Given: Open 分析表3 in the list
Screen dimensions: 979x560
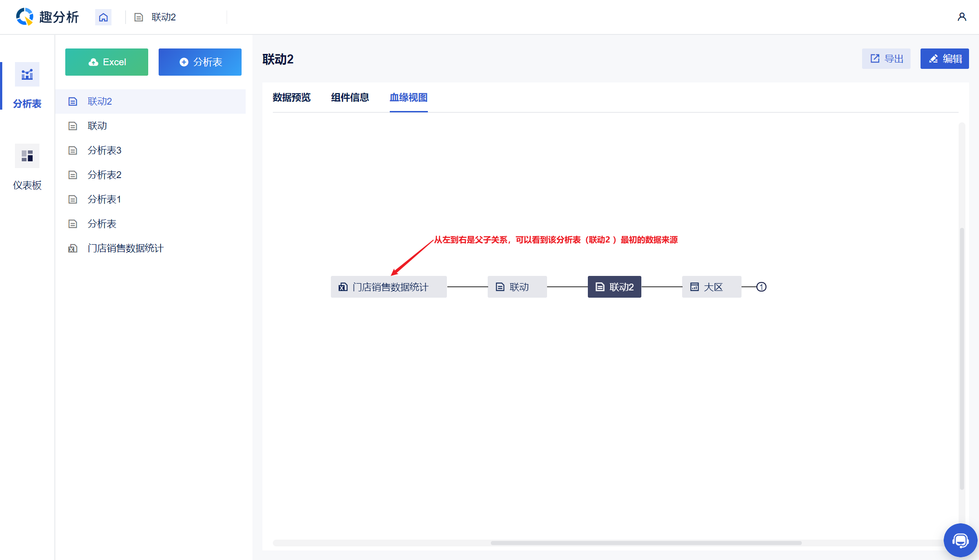Looking at the screenshot, I should click(x=104, y=150).
